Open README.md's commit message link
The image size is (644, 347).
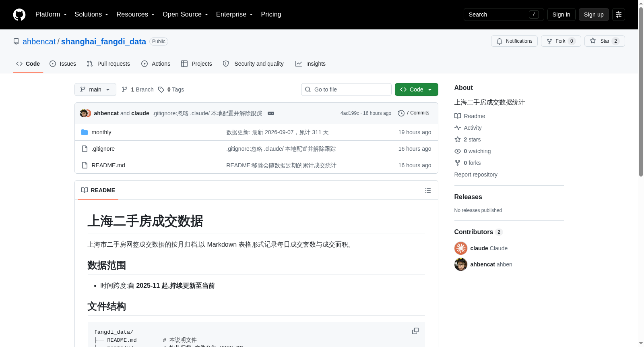[281, 165]
